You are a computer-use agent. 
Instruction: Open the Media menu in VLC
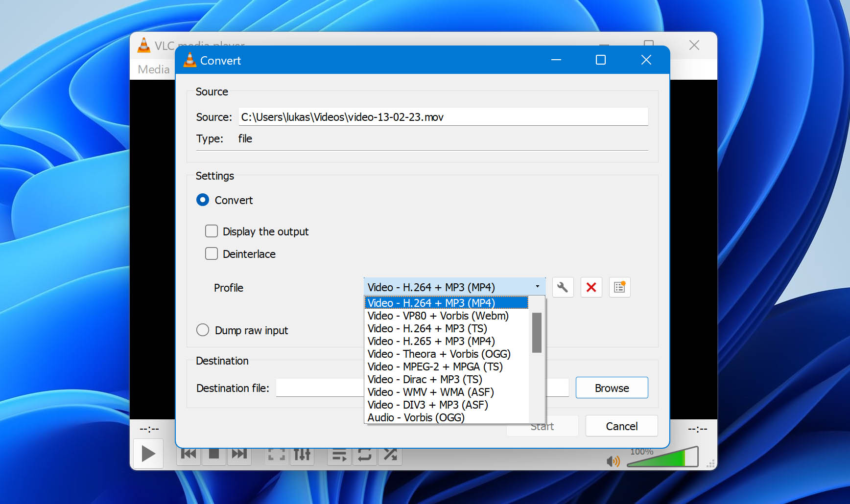pyautogui.click(x=153, y=69)
